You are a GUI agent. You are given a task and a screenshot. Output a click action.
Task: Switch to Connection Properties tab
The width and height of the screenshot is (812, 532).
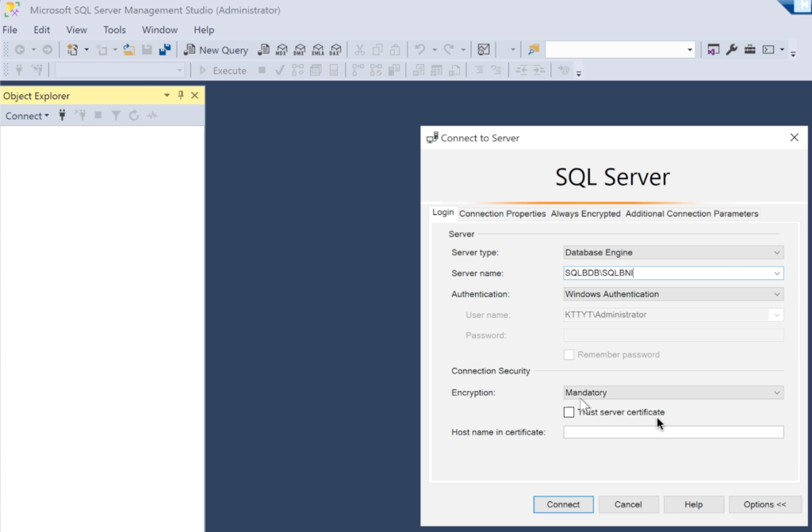(502, 213)
